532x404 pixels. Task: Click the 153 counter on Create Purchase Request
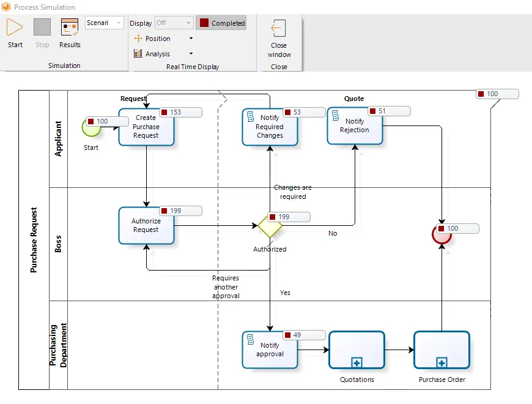181,112
